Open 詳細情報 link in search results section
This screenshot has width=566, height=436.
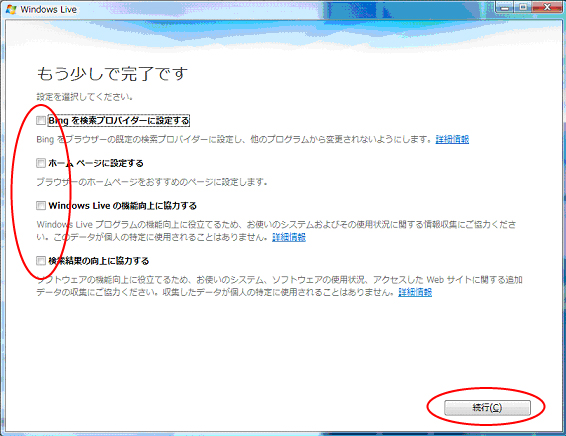click(x=415, y=292)
